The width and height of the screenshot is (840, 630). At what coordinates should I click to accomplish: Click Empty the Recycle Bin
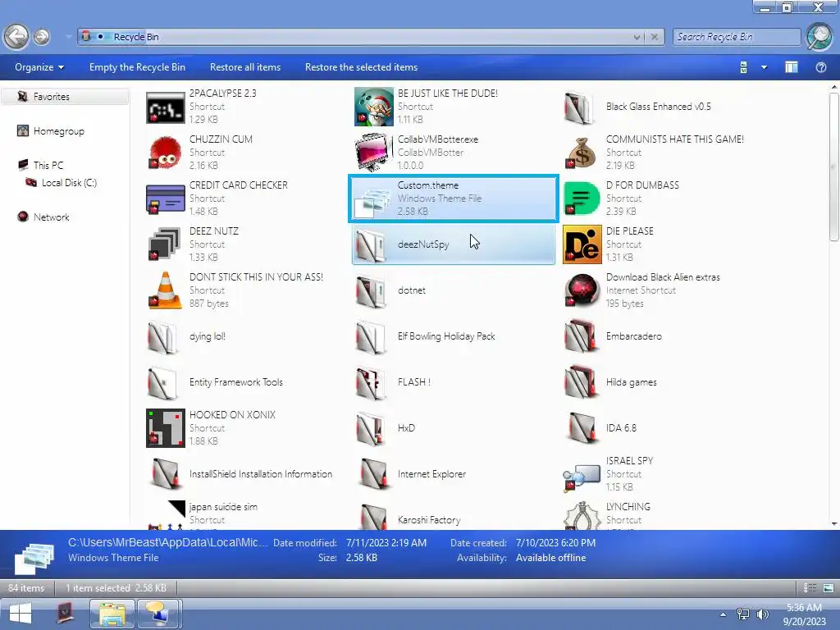click(137, 67)
